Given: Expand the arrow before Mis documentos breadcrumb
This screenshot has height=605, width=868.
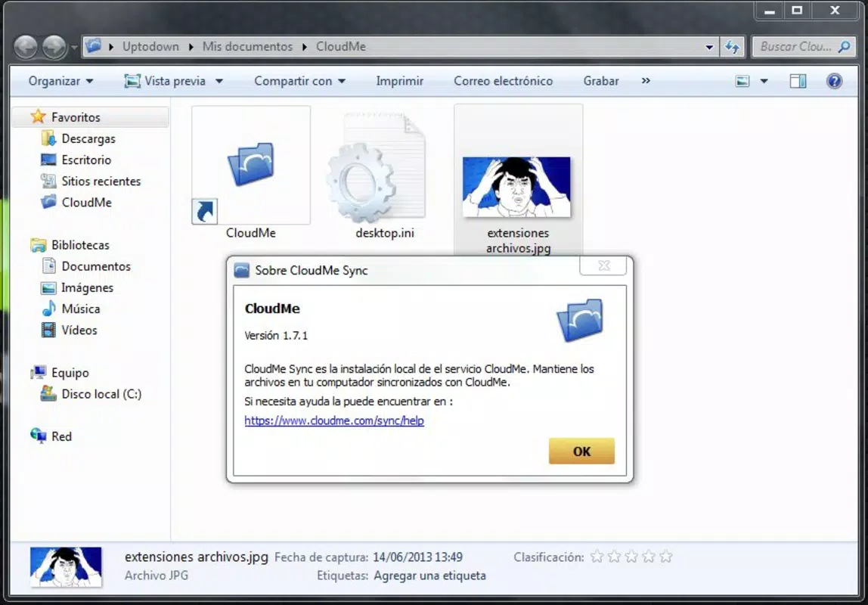Looking at the screenshot, I should pos(191,47).
